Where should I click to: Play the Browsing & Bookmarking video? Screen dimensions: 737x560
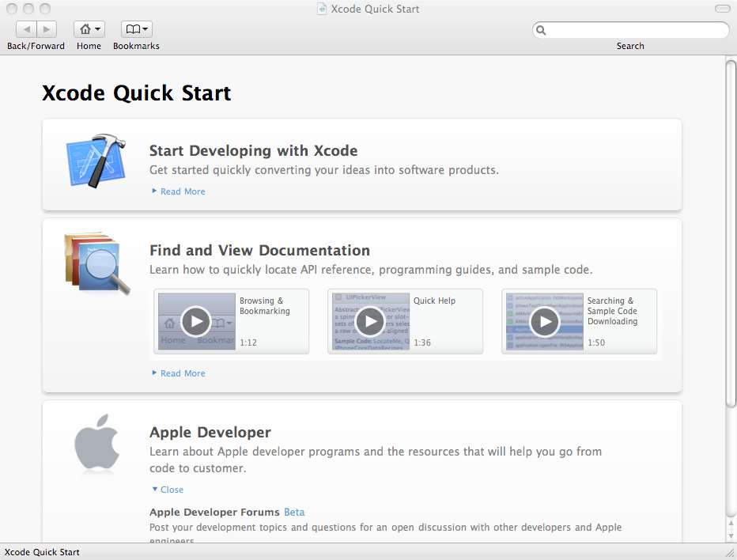pos(195,321)
